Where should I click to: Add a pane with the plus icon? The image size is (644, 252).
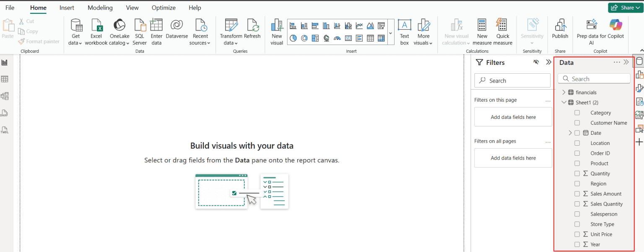pos(639,142)
